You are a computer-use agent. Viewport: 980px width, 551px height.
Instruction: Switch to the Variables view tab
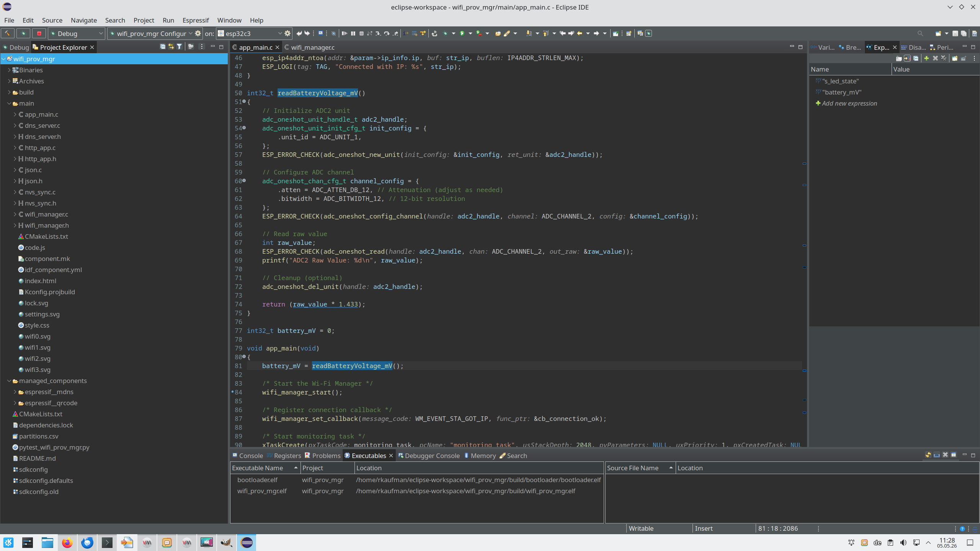tap(822, 47)
